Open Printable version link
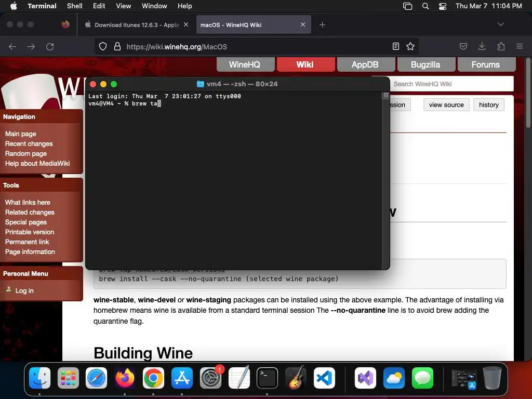Image resolution: width=532 pixels, height=399 pixels. [30, 232]
